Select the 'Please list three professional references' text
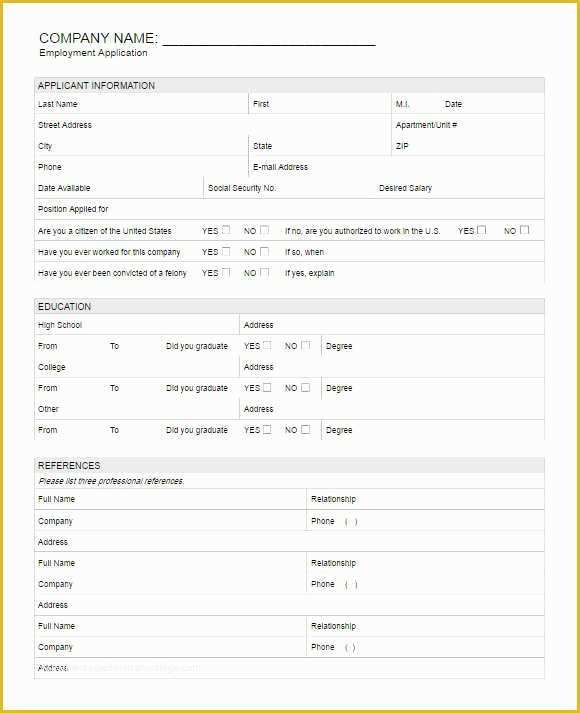The width and height of the screenshot is (580, 713). pos(111,481)
